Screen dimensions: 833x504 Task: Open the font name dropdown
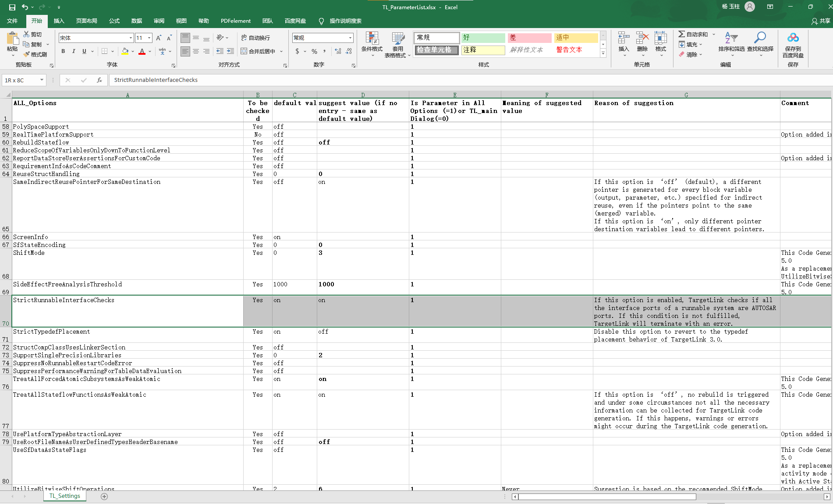(130, 38)
